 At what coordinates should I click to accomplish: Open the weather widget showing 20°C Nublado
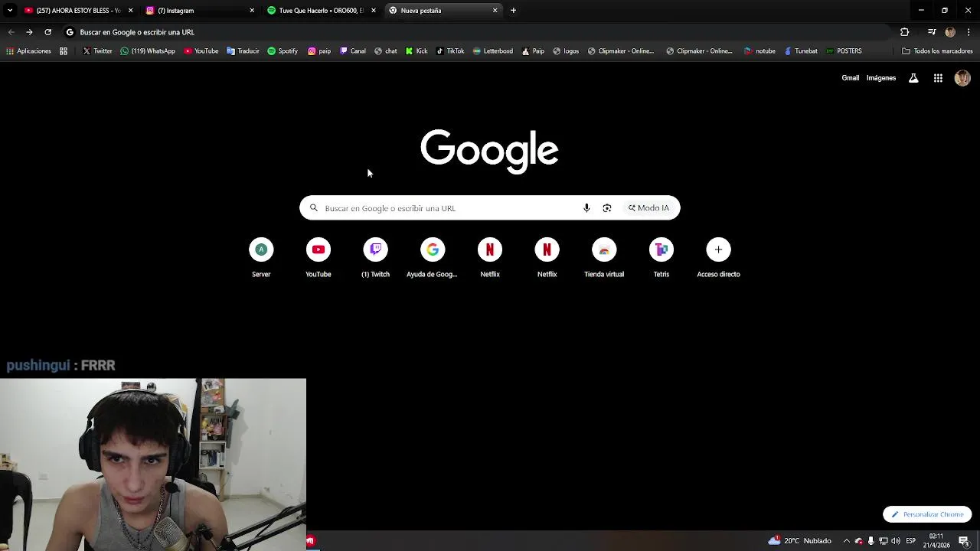[799, 541]
